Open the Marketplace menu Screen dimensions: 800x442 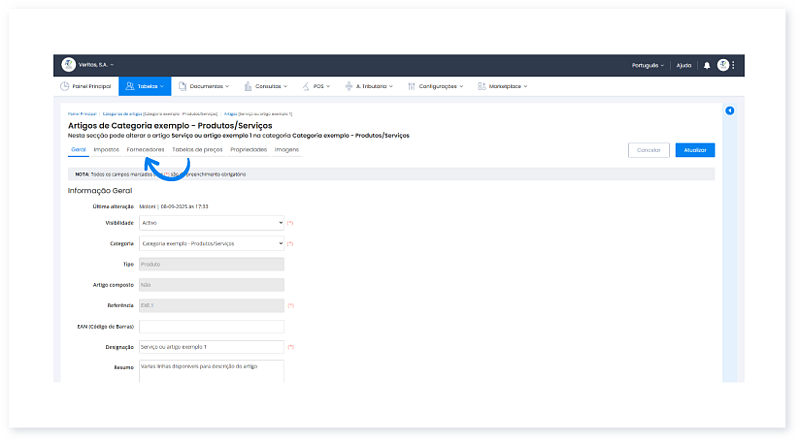(x=502, y=87)
